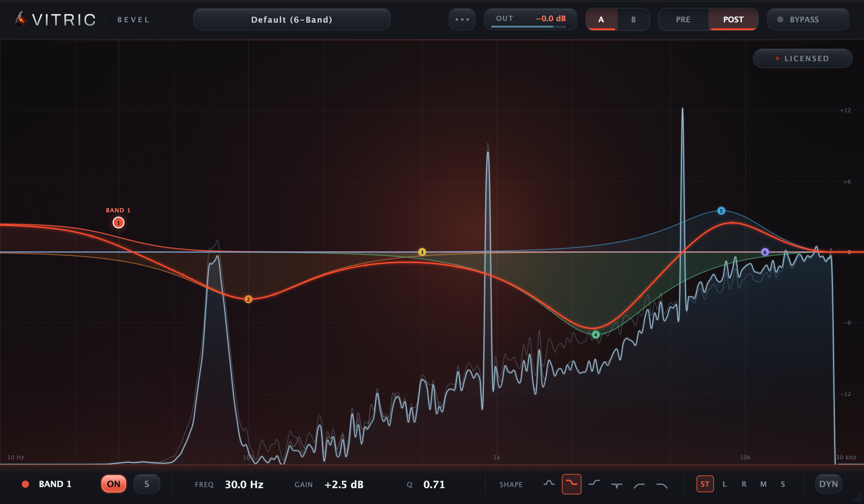Viewport: 864px width, 504px height.
Task: Switch to the B state
Action: click(634, 19)
